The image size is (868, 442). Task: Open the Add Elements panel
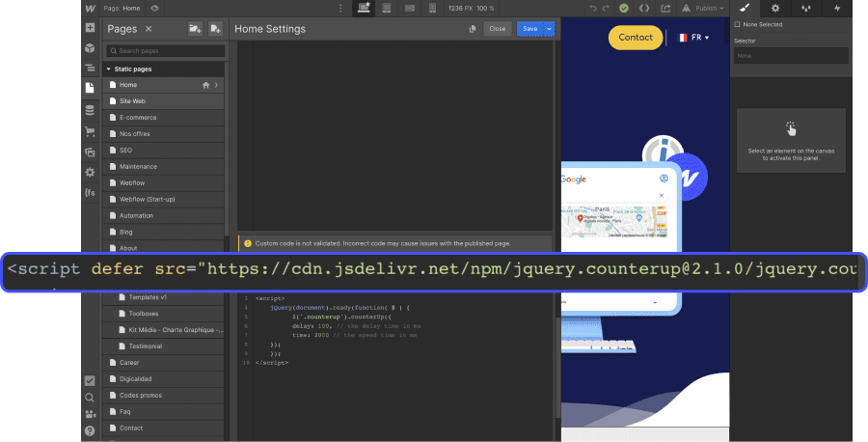(90, 28)
